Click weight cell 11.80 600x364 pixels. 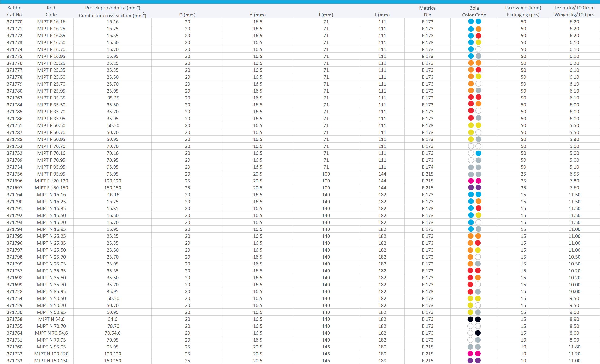[574, 347]
